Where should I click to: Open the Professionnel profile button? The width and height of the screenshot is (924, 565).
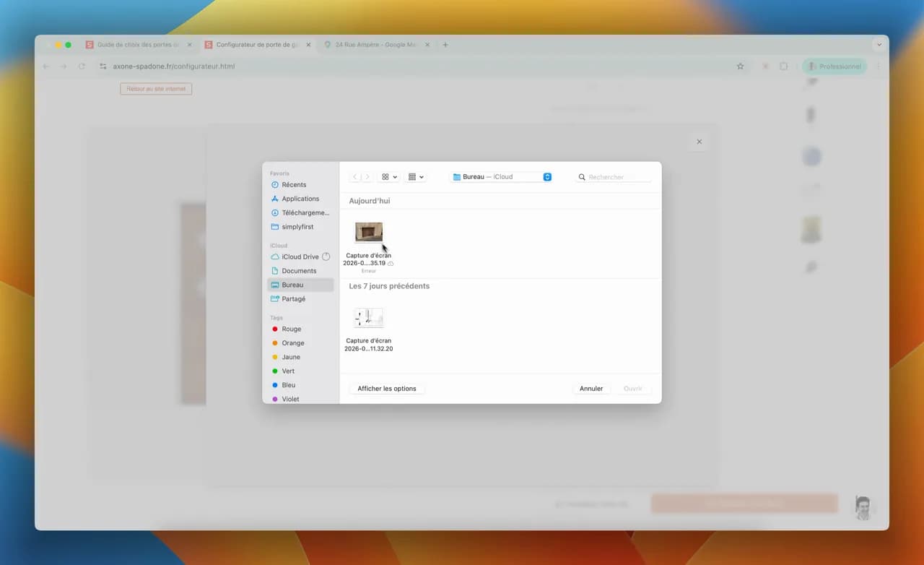coord(834,66)
